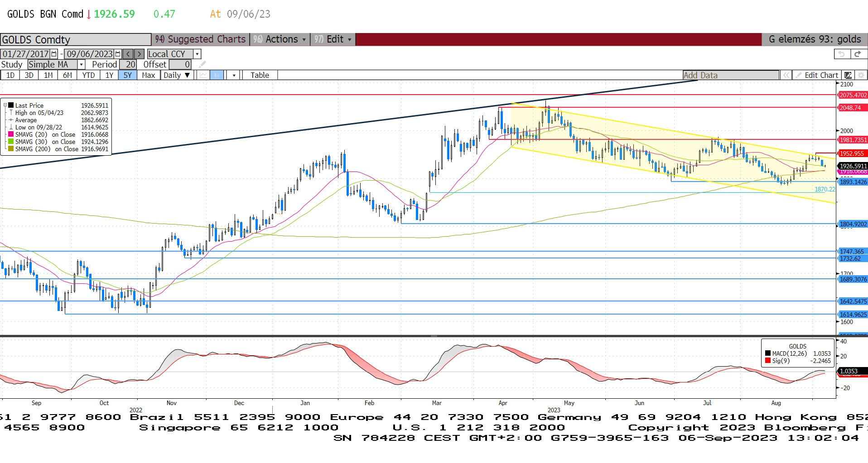Image resolution: width=868 pixels, height=463 pixels.
Task: Click the 1.0353 MACD value label
Action: [x=853, y=371]
